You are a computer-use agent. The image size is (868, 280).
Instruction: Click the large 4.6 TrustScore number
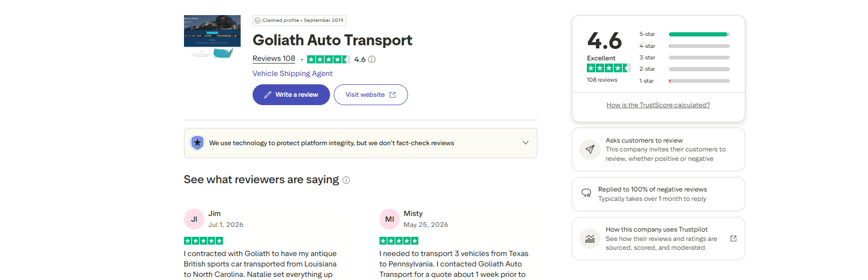604,41
